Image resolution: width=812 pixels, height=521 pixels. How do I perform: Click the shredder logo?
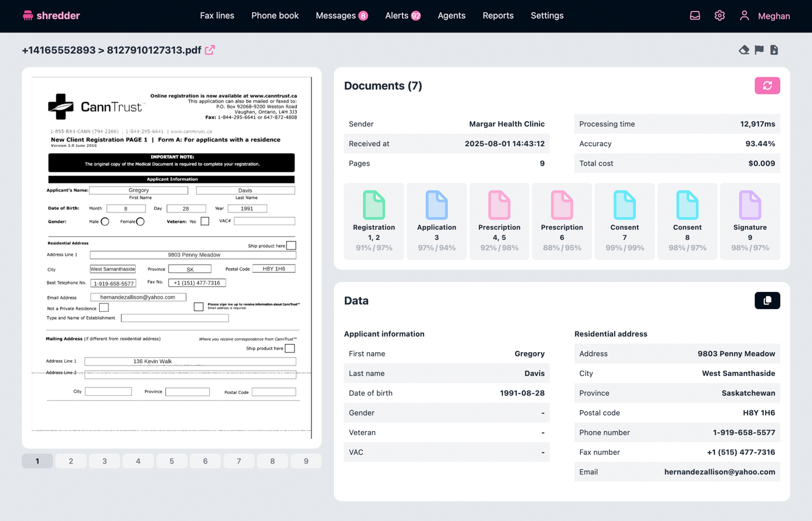click(x=50, y=16)
